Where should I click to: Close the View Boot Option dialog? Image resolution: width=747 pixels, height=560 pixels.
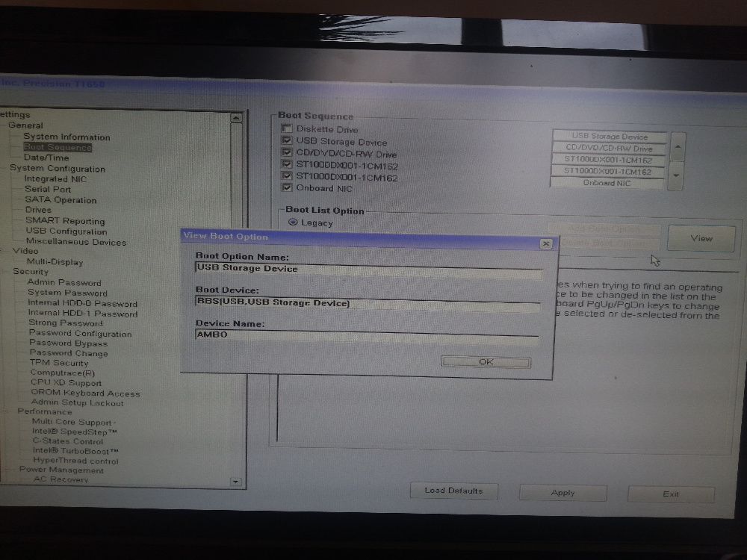[x=546, y=243]
